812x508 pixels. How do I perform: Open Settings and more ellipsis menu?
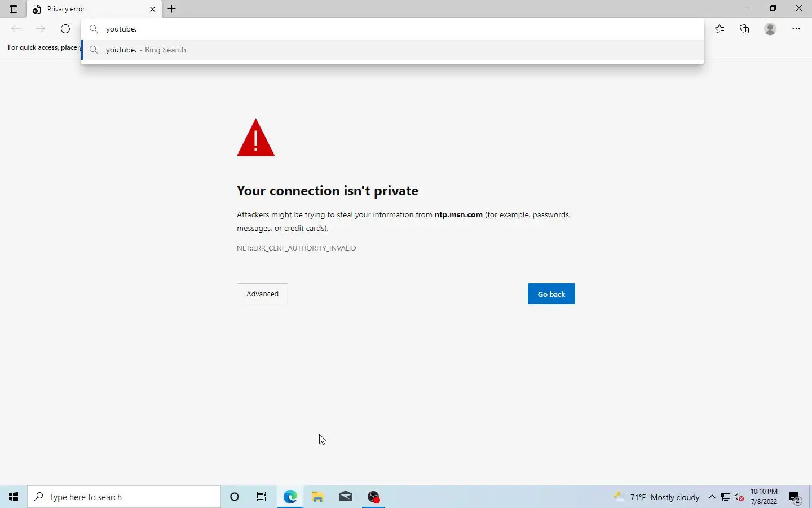796,29
